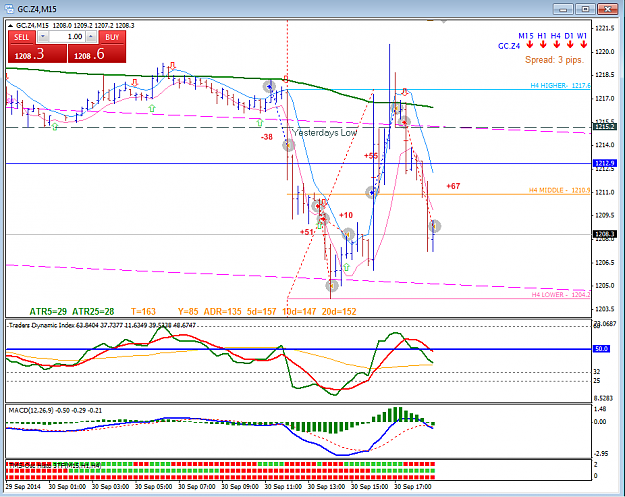Click the -38 trade result label
The height and width of the screenshot is (497, 625).
(x=267, y=137)
